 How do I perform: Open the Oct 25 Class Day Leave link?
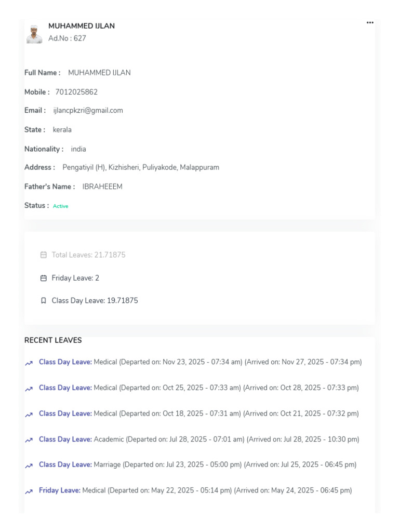coord(65,388)
